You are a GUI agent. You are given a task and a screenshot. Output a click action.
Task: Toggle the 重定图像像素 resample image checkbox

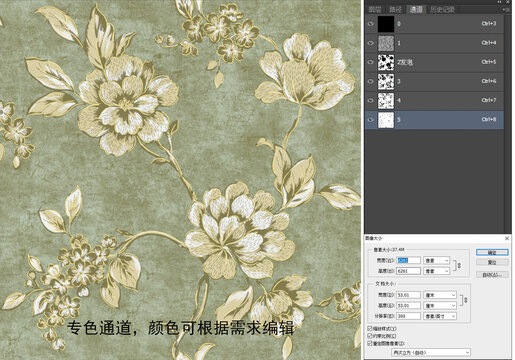370,343
